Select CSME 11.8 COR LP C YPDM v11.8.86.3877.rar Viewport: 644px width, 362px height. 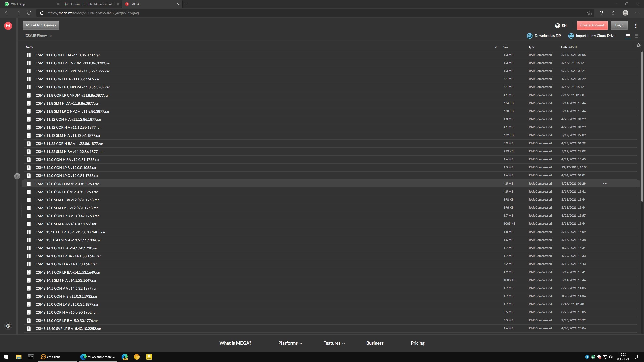click(x=331, y=95)
